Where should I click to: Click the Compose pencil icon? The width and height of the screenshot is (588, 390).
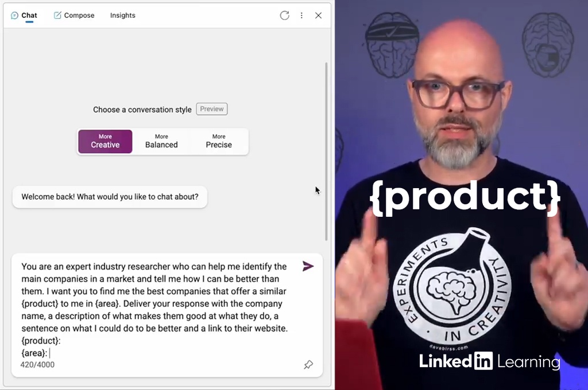pyautogui.click(x=57, y=15)
